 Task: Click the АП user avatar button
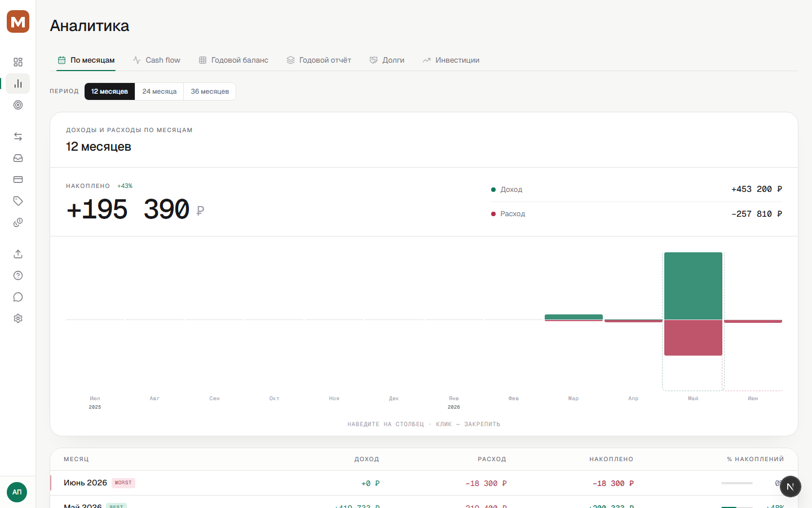pos(17,492)
